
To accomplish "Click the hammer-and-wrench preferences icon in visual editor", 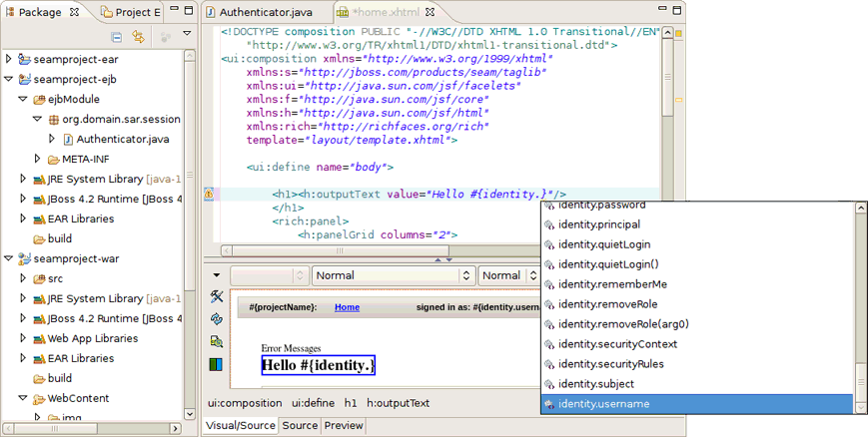I will click(x=217, y=296).
